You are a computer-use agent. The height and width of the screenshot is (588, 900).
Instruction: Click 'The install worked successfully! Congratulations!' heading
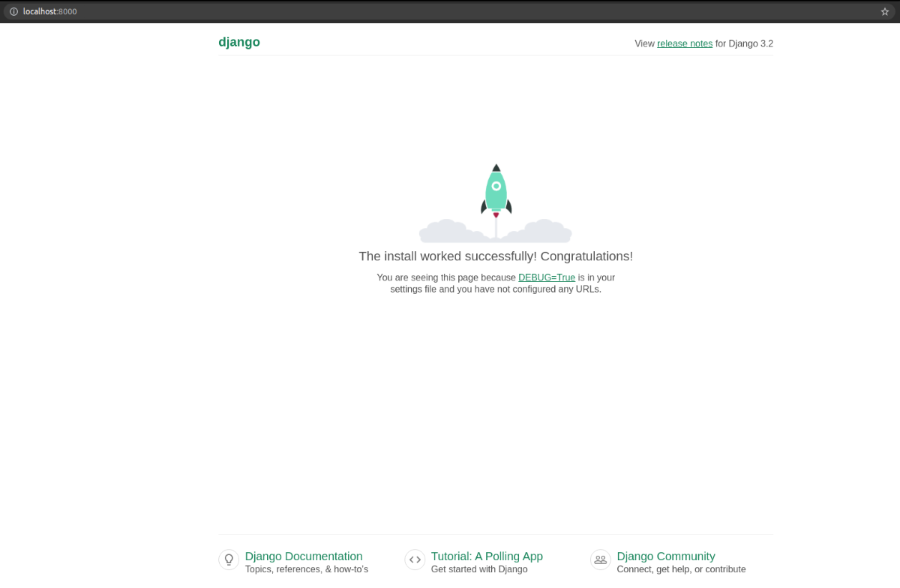coord(496,256)
